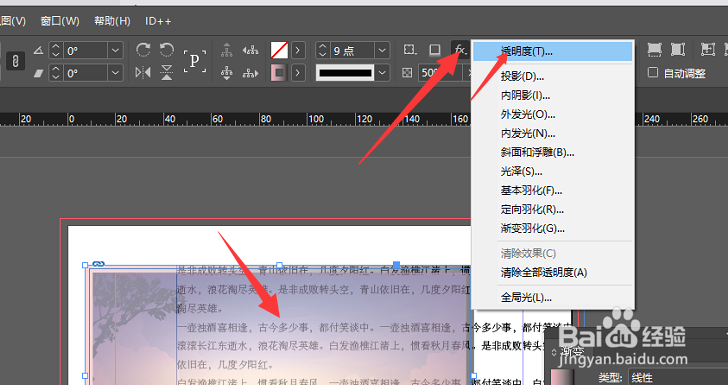Open the ID++ menu
728x385 pixels.
[x=158, y=21]
